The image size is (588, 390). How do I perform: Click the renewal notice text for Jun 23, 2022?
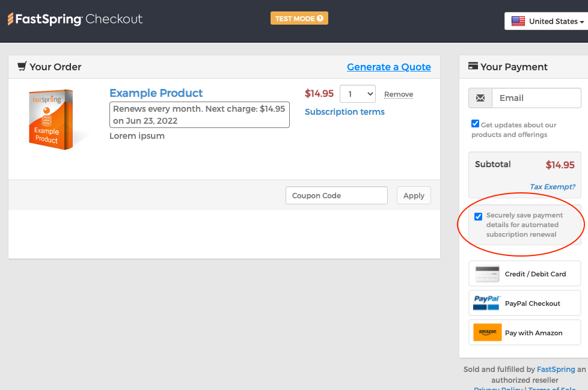click(x=199, y=115)
